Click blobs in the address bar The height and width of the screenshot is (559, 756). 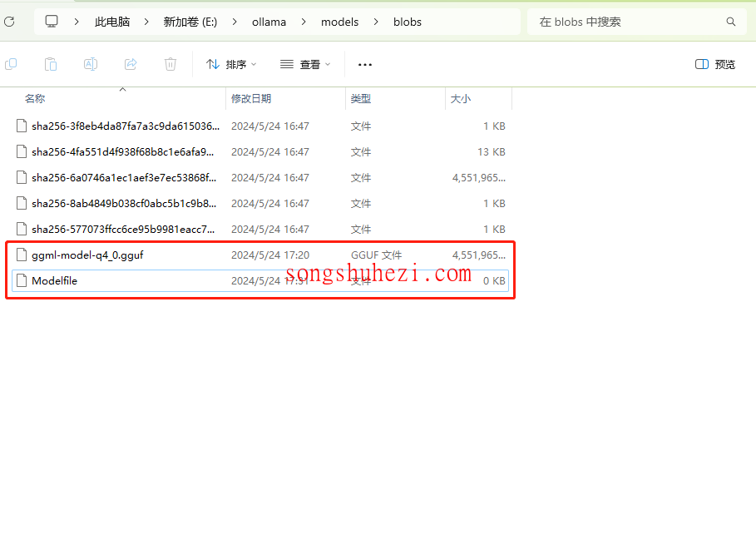coord(408,22)
